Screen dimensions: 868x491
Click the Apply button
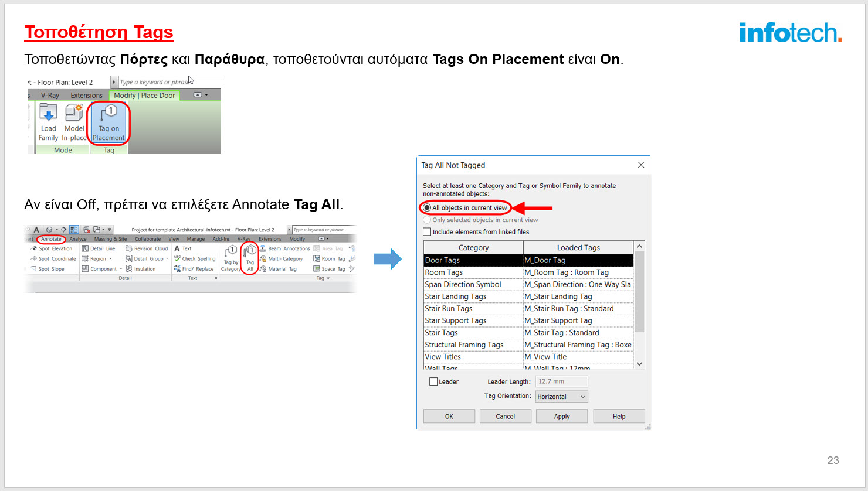tap(562, 417)
